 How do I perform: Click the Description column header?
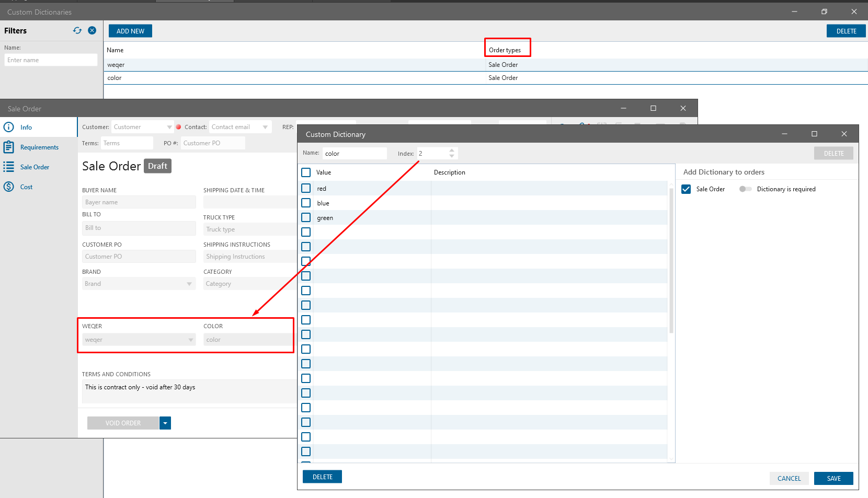pyautogui.click(x=449, y=172)
